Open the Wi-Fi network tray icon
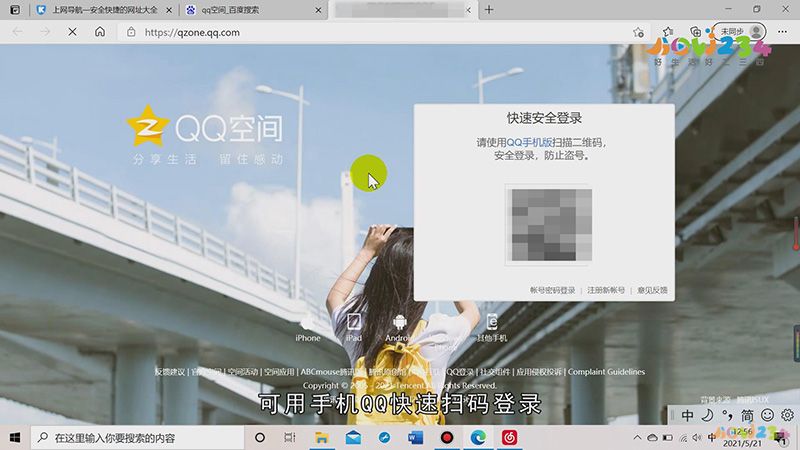Viewport: 800px width, 450px height. [683, 438]
